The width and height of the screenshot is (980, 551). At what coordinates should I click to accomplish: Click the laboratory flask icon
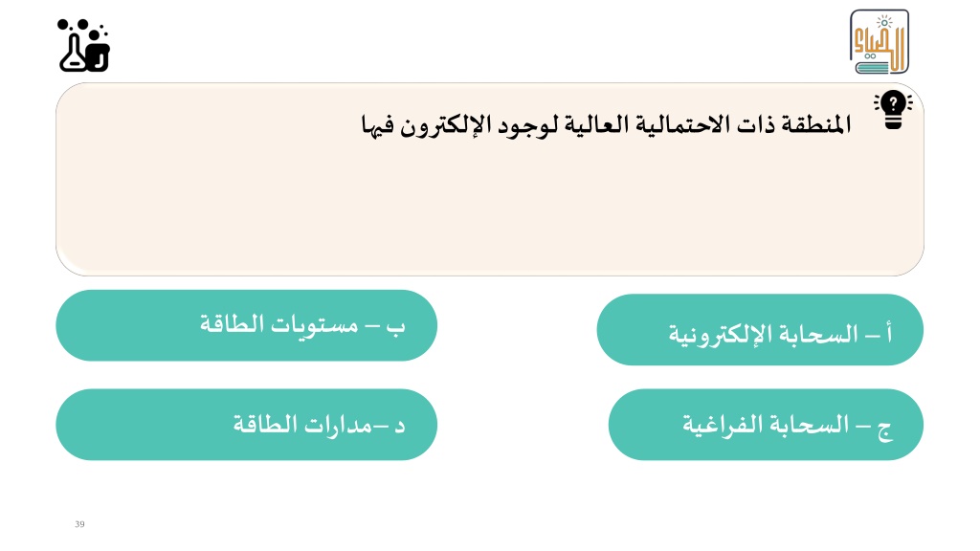tap(73, 54)
